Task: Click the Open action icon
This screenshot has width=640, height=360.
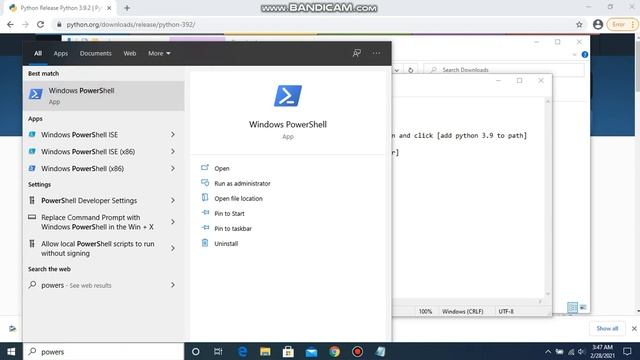Action: [205, 168]
